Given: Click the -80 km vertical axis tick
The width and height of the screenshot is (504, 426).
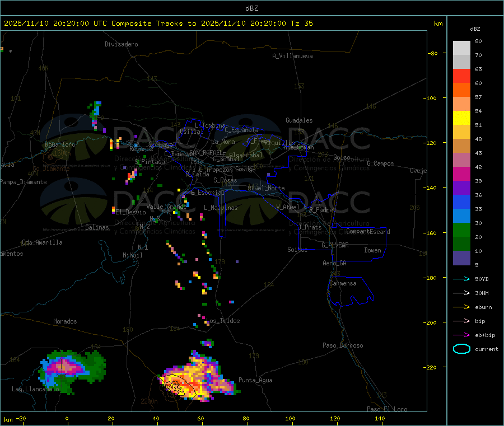Looking at the screenshot, I should point(433,53).
